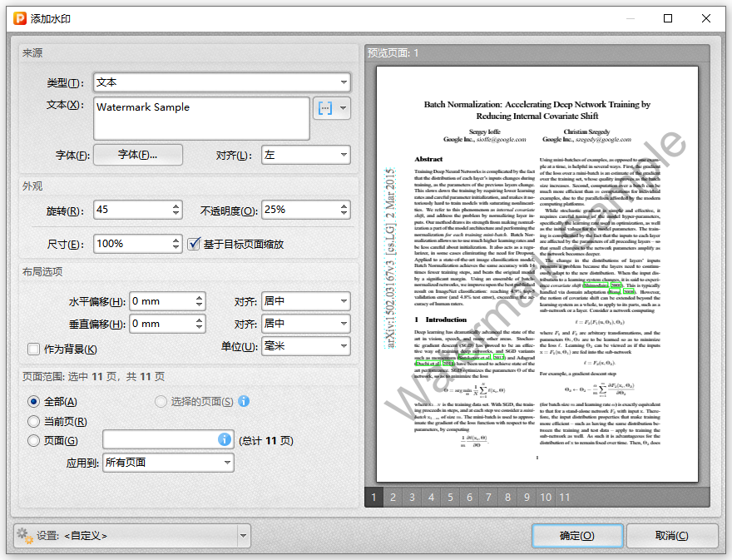Open the 应用到 所有页面 dropdown
Screen dimensions: 732x560
tap(168, 463)
